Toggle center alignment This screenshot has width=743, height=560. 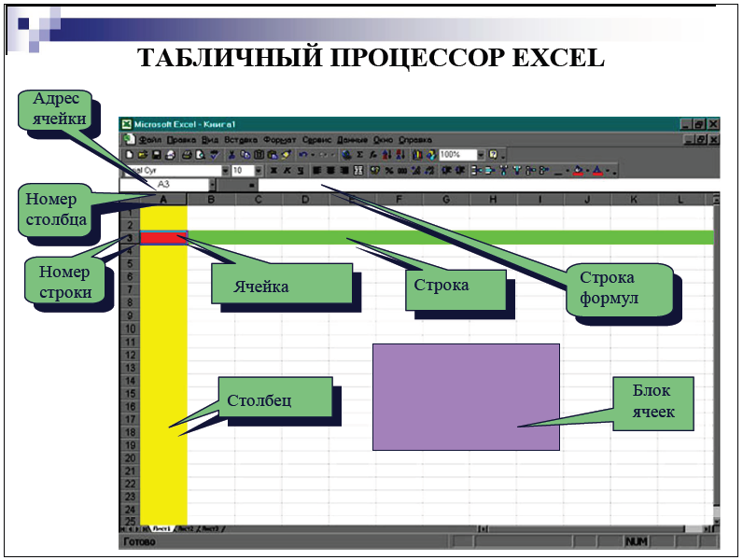(x=329, y=170)
